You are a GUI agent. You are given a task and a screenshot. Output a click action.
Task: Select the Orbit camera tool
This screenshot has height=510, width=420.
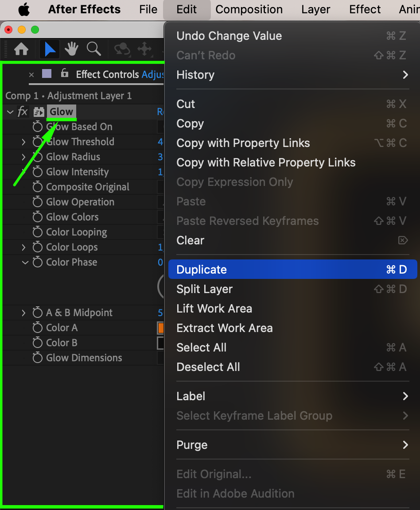[x=122, y=50]
